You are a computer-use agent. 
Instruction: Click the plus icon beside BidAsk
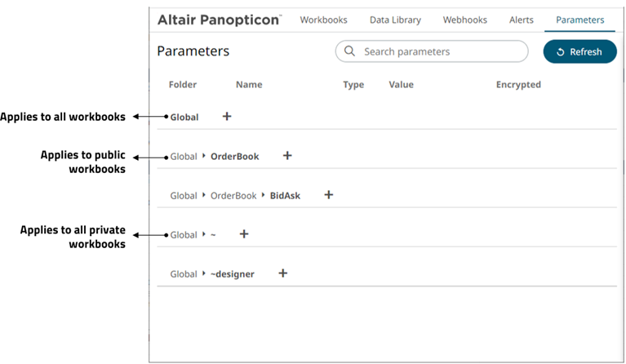tap(329, 195)
